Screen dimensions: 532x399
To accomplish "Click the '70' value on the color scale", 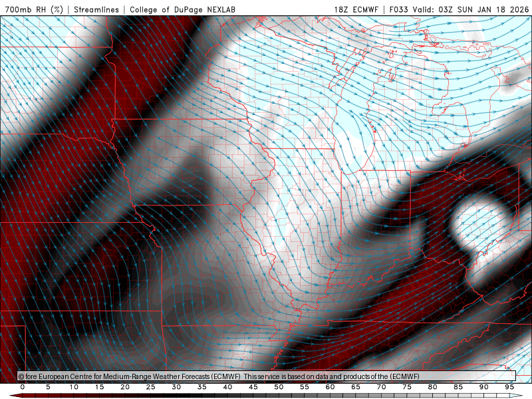I will point(381,387).
